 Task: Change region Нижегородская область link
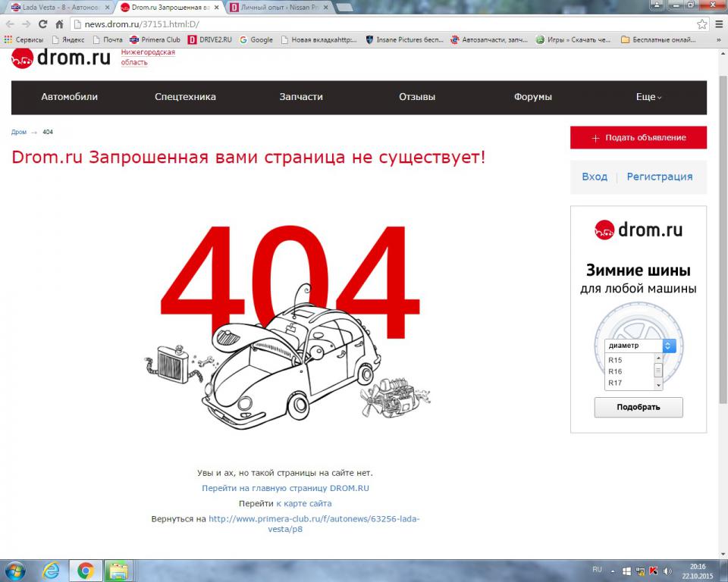(x=148, y=57)
